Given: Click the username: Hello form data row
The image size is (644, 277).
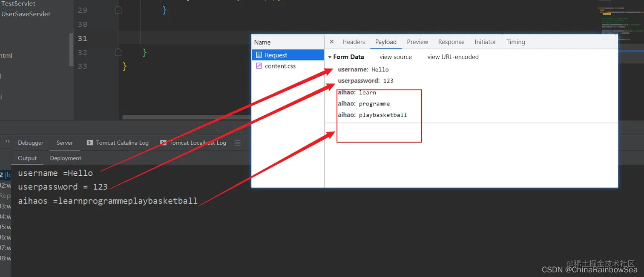Looking at the screenshot, I should point(363,69).
